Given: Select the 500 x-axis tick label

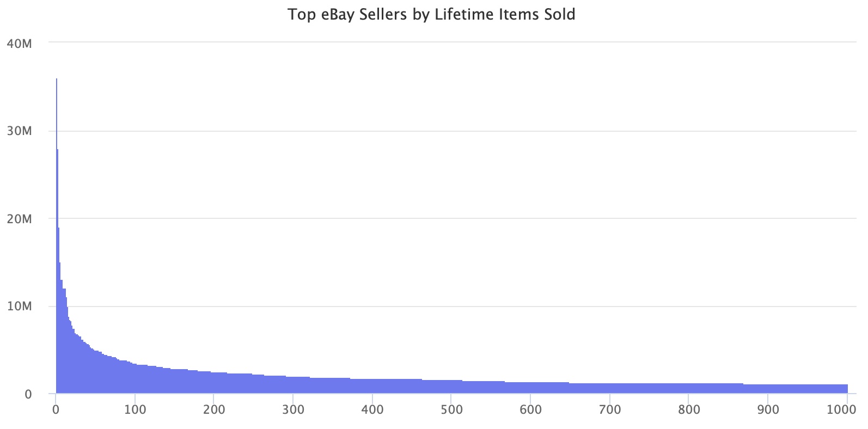Looking at the screenshot, I should [x=451, y=409].
